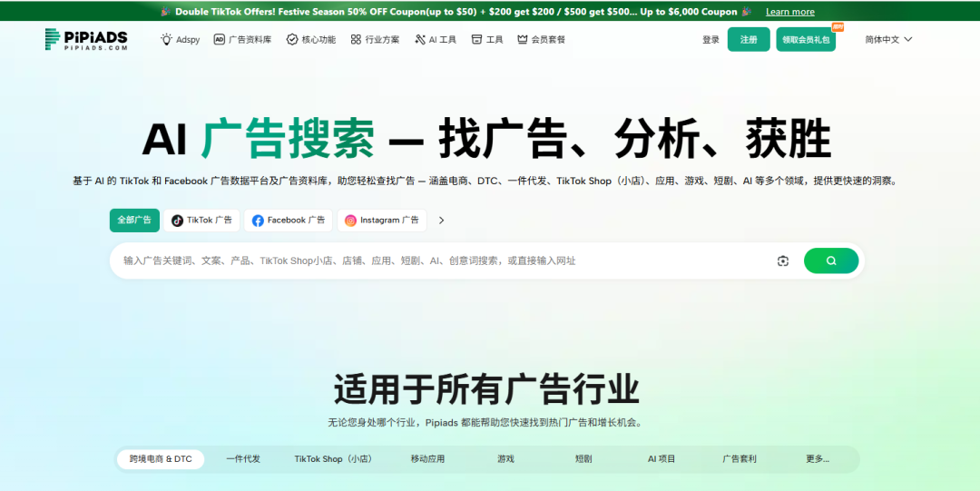Click the checkmark badge icon beside 核心功能

[x=292, y=39]
